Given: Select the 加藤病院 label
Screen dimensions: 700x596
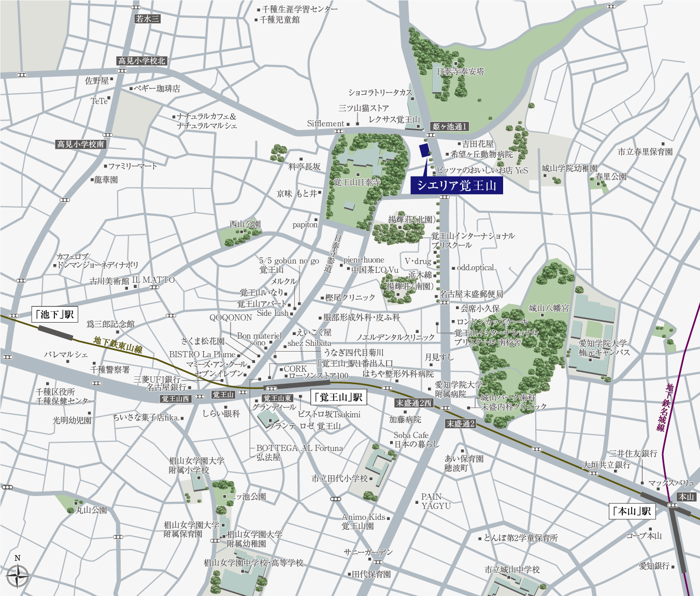Looking at the screenshot, I should [405, 419].
